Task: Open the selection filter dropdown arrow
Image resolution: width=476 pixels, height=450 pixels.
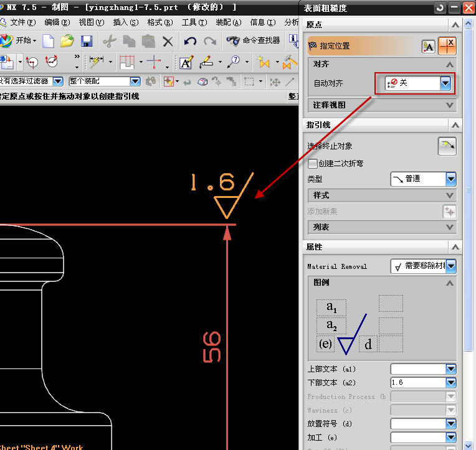Action: click(x=58, y=82)
